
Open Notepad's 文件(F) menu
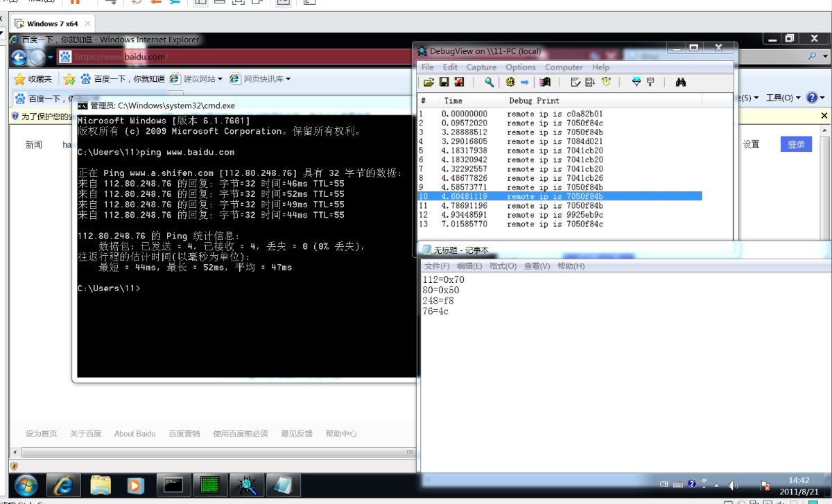click(x=437, y=266)
